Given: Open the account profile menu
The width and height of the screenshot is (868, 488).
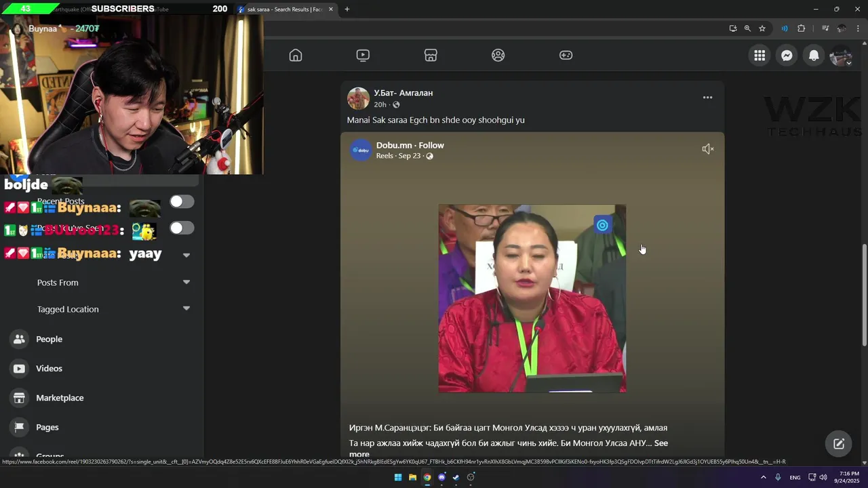Looking at the screenshot, I should point(841,56).
